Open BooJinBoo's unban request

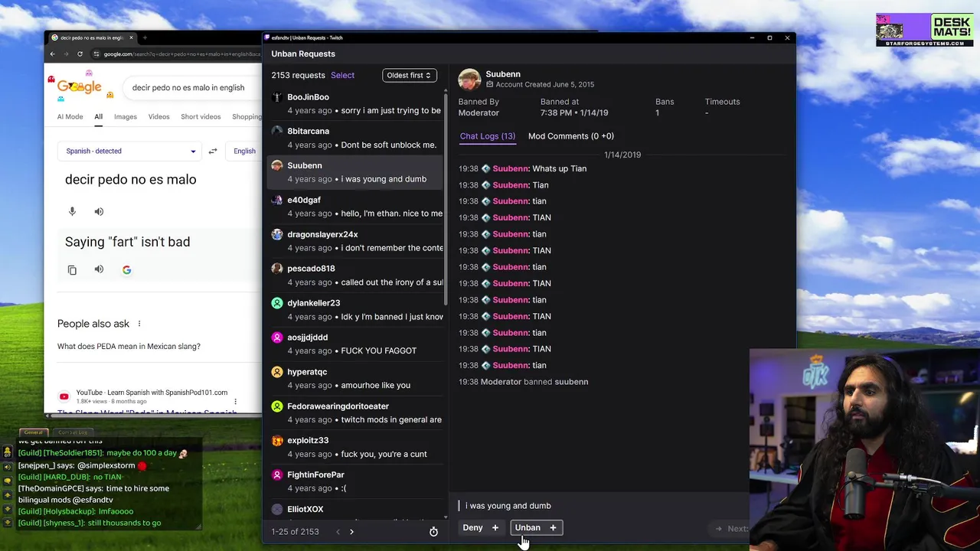point(356,104)
